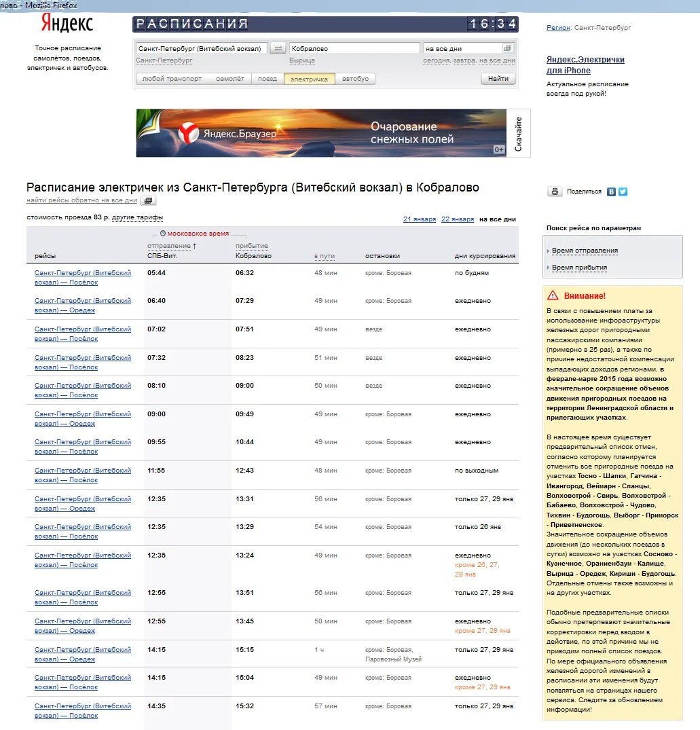The width and height of the screenshot is (700, 730).
Task: Click the printer icon to print the schedule
Action: tap(554, 191)
